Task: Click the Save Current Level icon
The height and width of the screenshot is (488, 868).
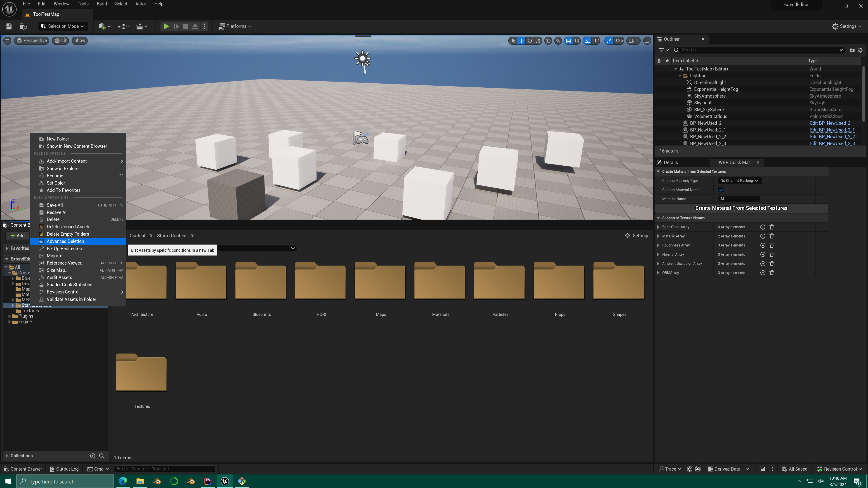Action: [x=8, y=26]
